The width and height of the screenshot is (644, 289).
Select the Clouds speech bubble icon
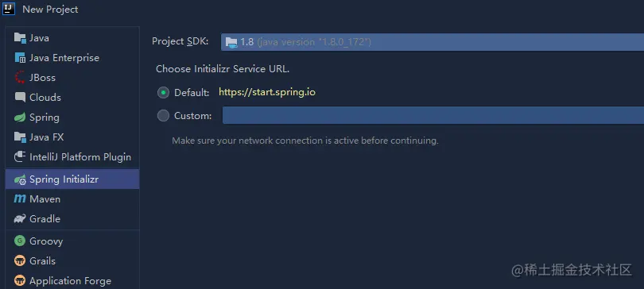20,97
